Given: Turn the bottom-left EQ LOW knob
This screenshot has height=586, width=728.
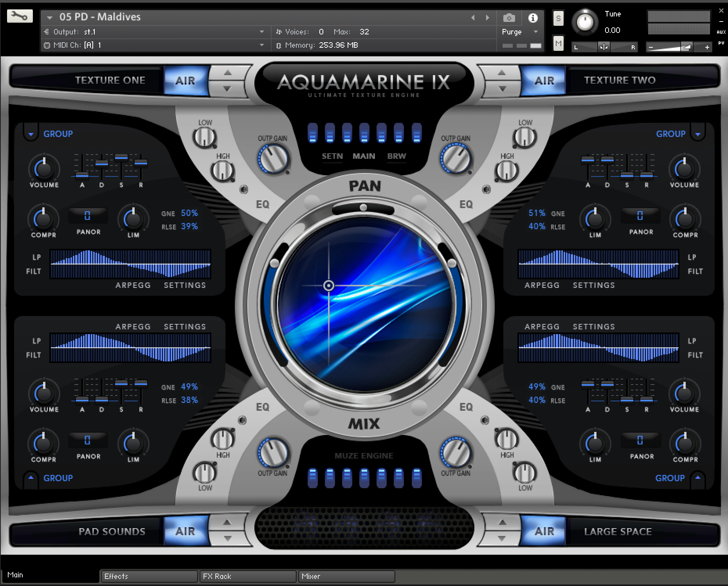Looking at the screenshot, I should 205,473.
